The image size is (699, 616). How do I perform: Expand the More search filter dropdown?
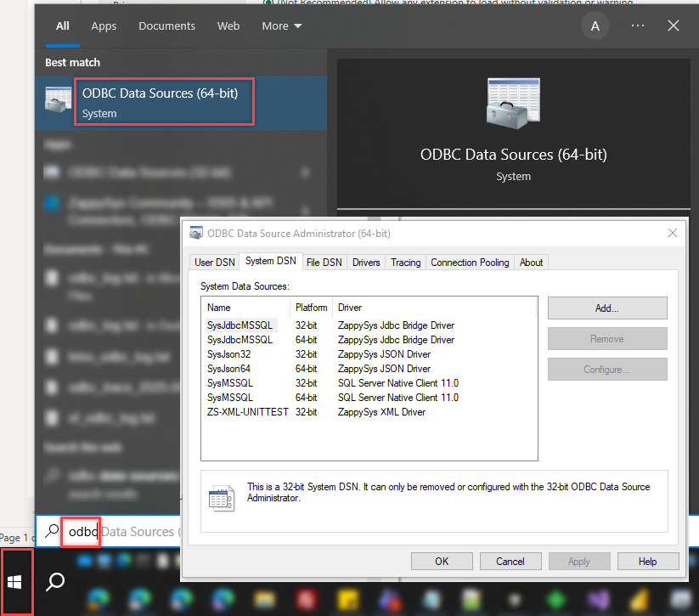281,25
